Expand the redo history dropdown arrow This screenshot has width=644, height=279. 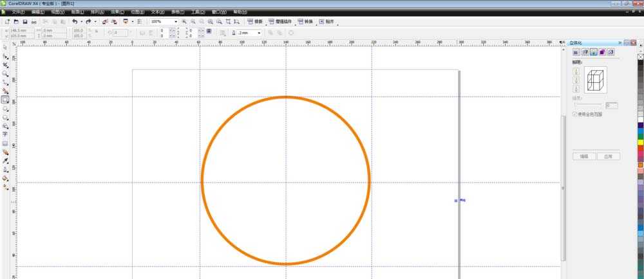pyautogui.click(x=95, y=22)
